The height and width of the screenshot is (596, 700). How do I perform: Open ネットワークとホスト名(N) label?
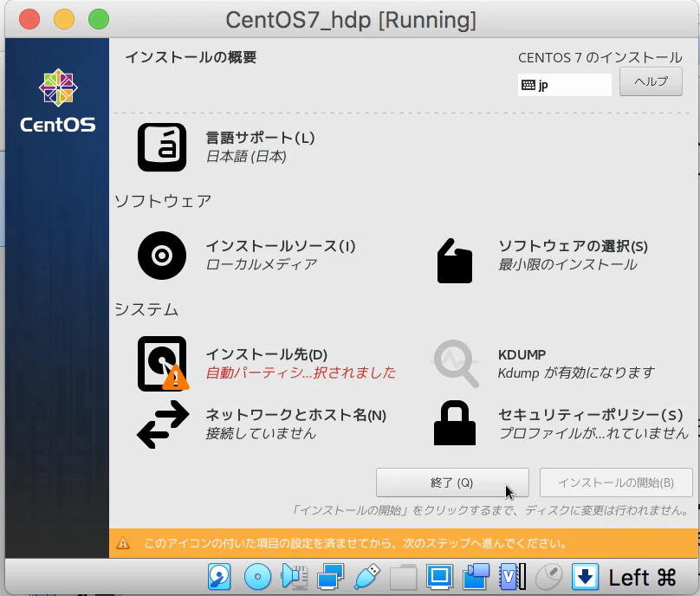296,415
